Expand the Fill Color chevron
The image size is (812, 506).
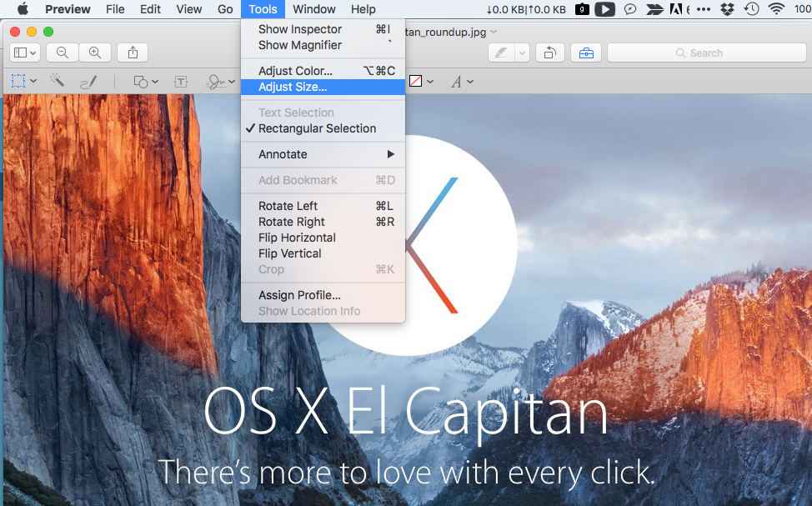click(430, 82)
